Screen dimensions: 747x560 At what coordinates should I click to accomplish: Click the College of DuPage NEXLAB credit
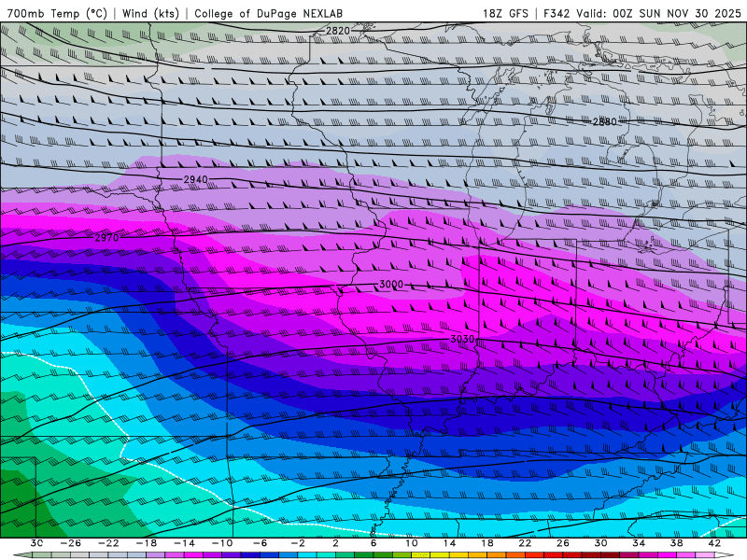coord(268,13)
